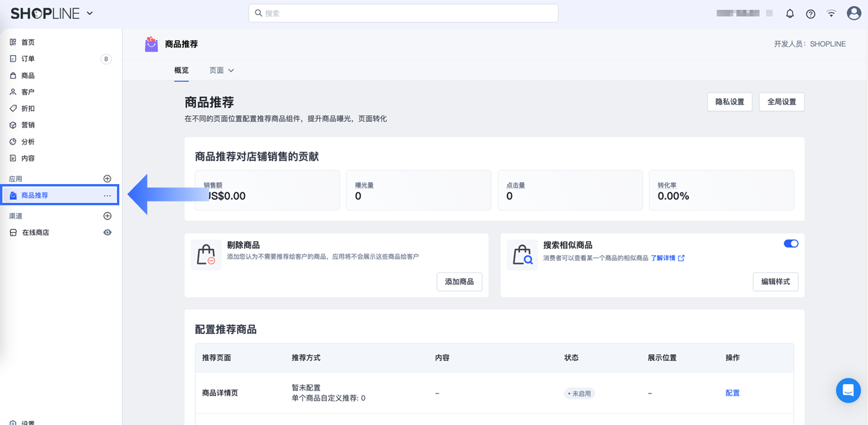
Task: Click the search magnifier icon
Action: (258, 13)
